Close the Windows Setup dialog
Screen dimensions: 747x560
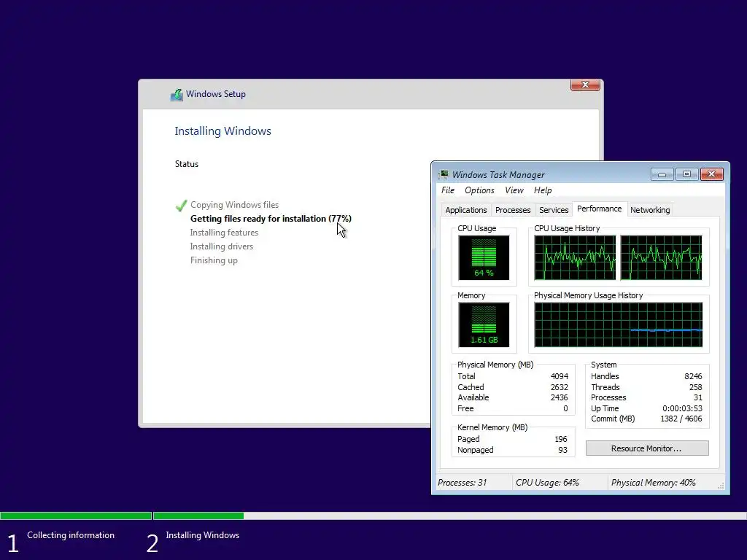[585, 85]
